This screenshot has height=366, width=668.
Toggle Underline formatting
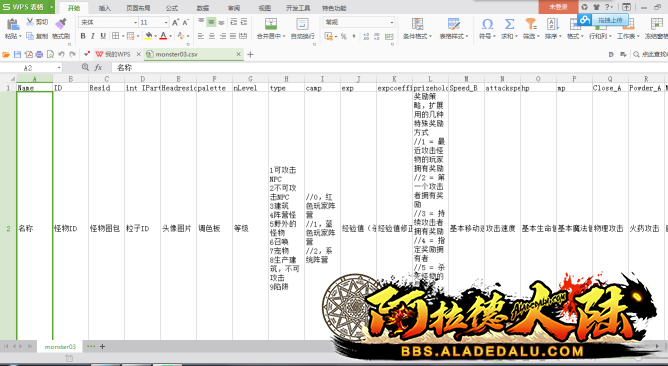click(103, 36)
